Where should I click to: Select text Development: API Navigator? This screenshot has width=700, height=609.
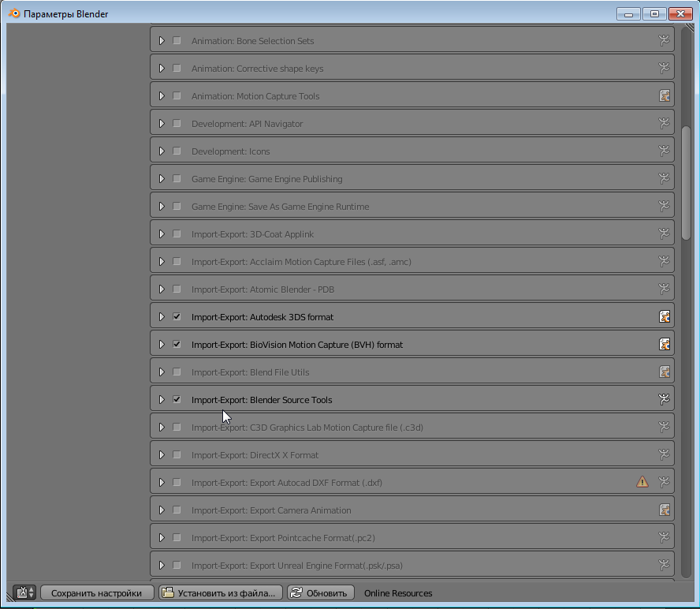(x=247, y=124)
